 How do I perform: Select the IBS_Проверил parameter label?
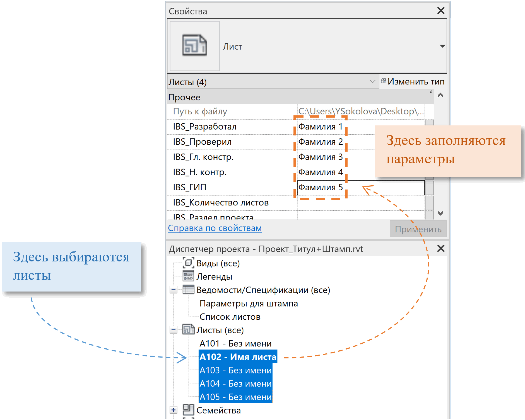click(202, 142)
